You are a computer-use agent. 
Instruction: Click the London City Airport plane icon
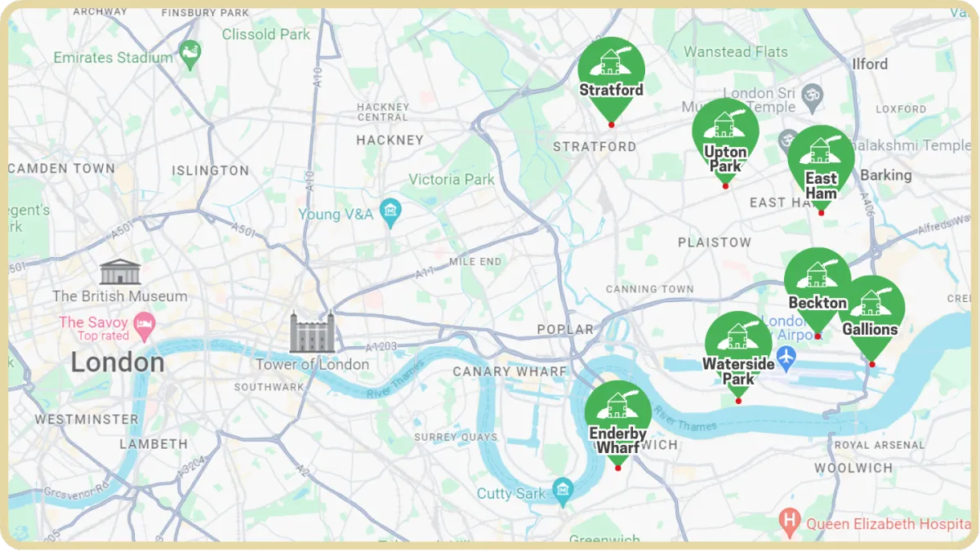pyautogui.click(x=786, y=356)
